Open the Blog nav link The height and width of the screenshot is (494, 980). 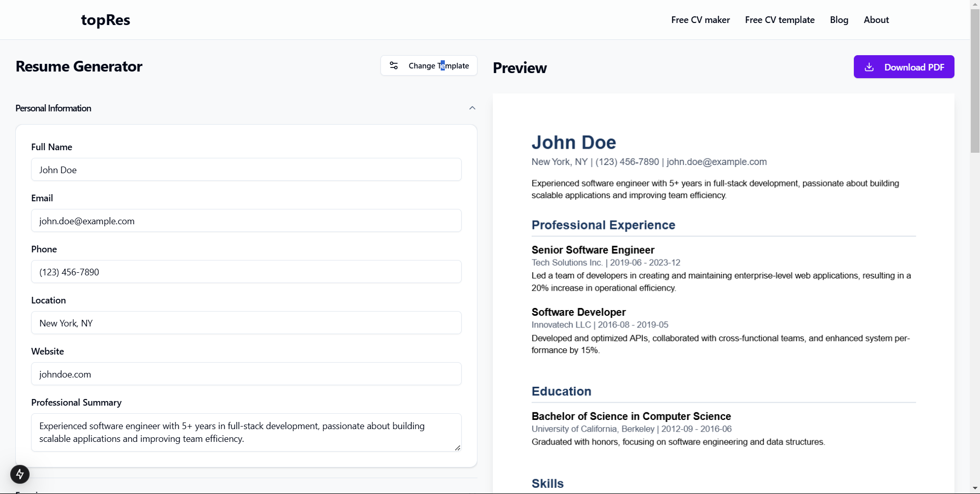pyautogui.click(x=839, y=20)
